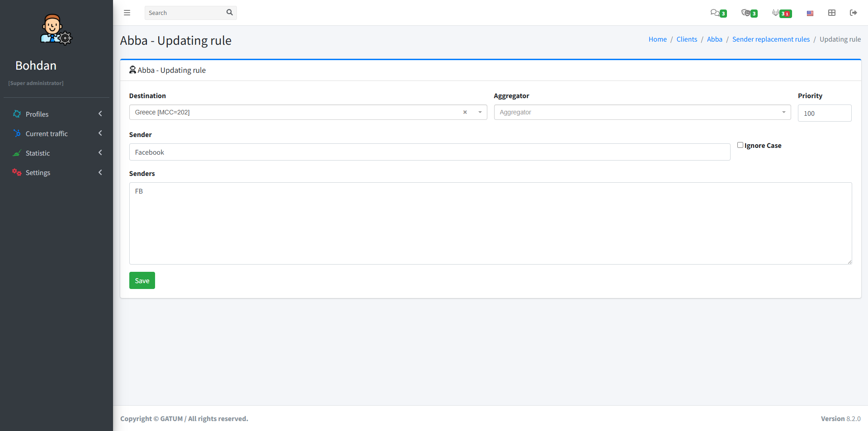This screenshot has width=868, height=431.
Task: Click the search magnifier icon
Action: [230, 13]
